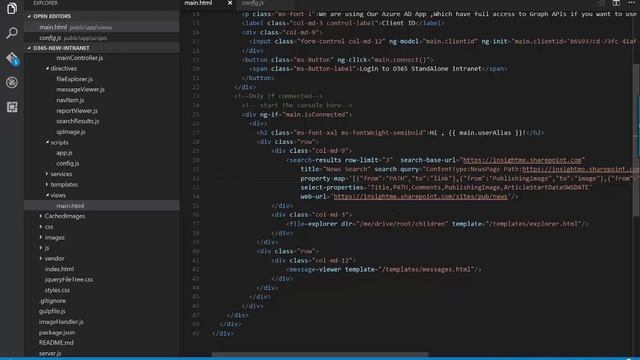This screenshot has height=360, width=640.
Task: Click the select-properties attribute line
Action: tap(445, 187)
